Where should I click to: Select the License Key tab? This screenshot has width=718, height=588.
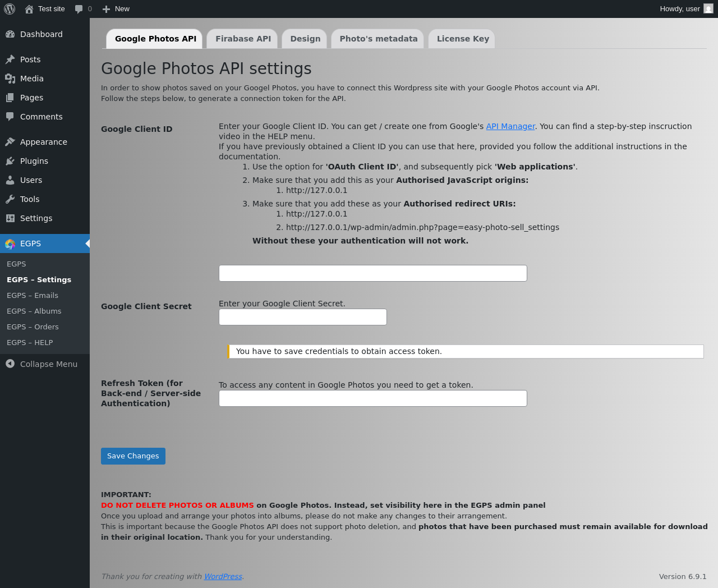click(x=462, y=39)
